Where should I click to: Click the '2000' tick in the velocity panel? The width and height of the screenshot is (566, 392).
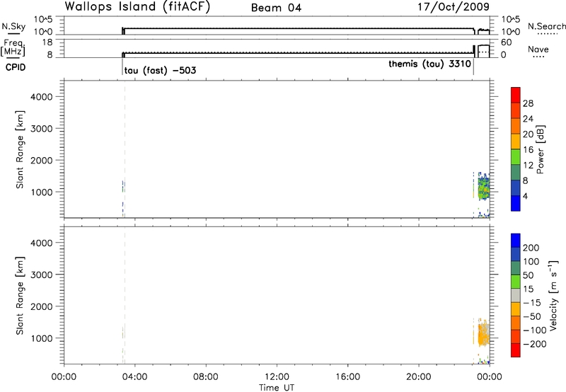(x=41, y=306)
